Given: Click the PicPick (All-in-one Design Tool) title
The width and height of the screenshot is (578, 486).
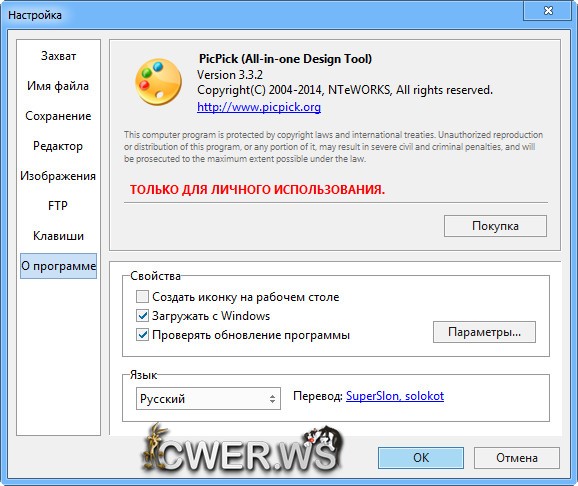Looking at the screenshot, I should pos(285,59).
